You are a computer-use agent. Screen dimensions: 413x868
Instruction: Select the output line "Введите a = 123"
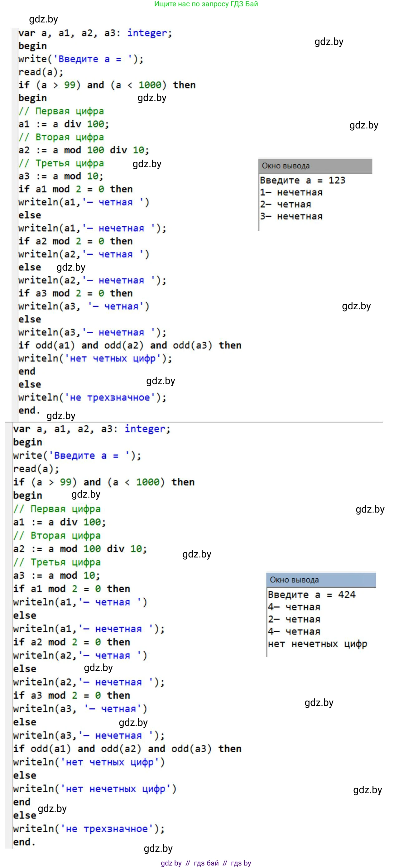point(302,180)
